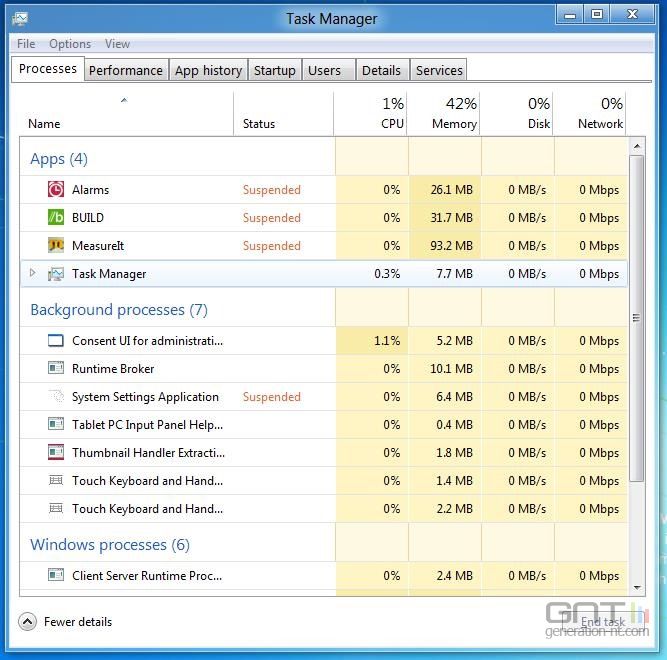Click the Task Manager row icon
Image resolution: width=667 pixels, height=660 pixels.
coord(56,274)
